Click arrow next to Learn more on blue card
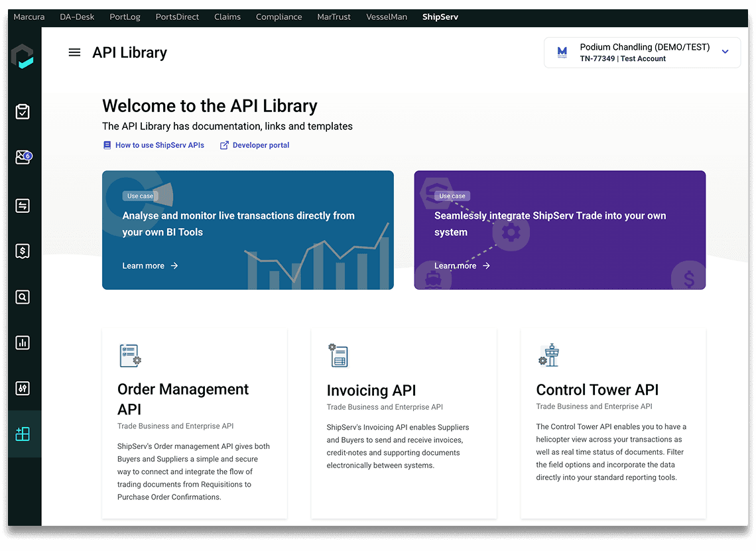The width and height of the screenshot is (756, 551). [174, 266]
